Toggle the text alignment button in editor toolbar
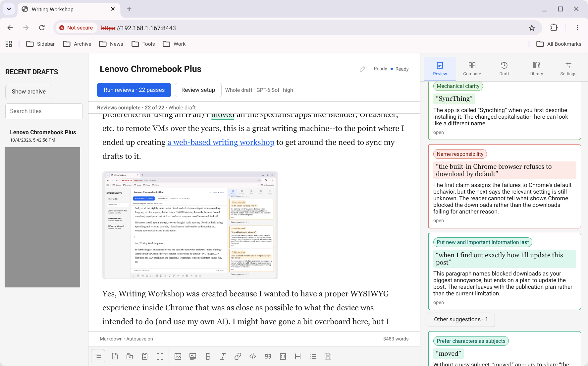 98,356
